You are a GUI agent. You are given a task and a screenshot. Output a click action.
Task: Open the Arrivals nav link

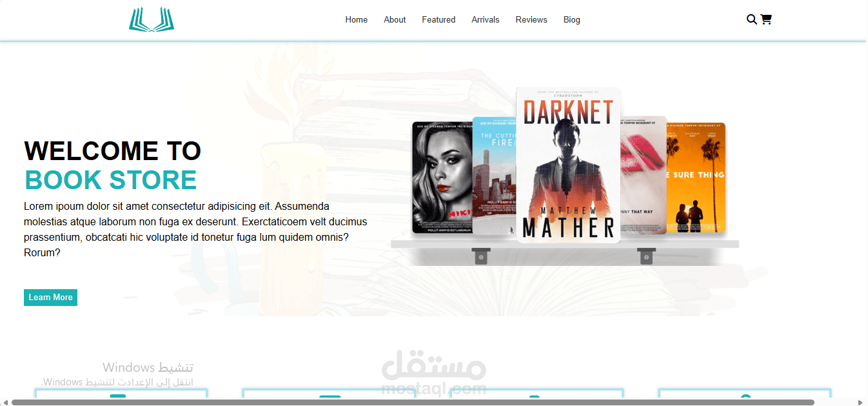(486, 20)
